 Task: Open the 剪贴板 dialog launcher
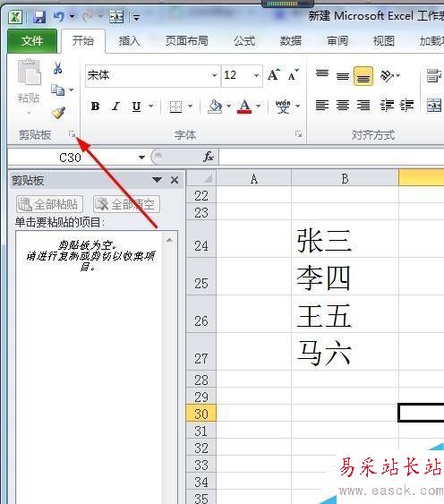click(x=72, y=134)
